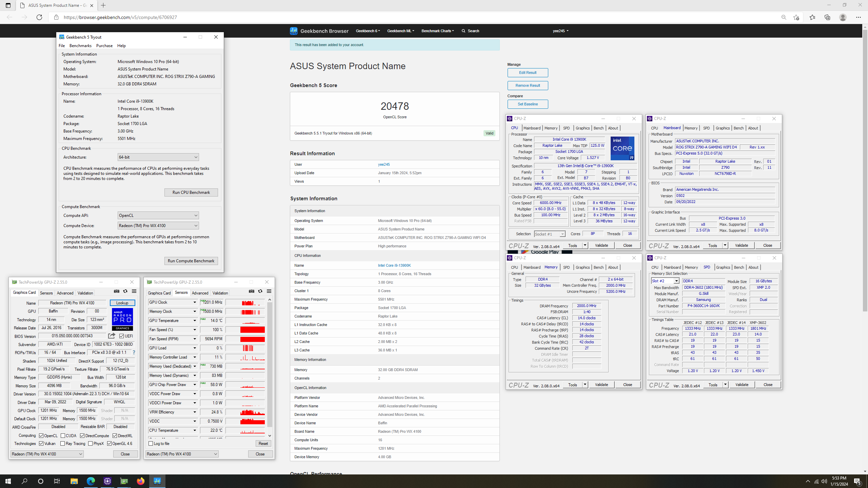
Task: Click the camera icon in GPU-Z Sensors window
Action: coord(252,291)
